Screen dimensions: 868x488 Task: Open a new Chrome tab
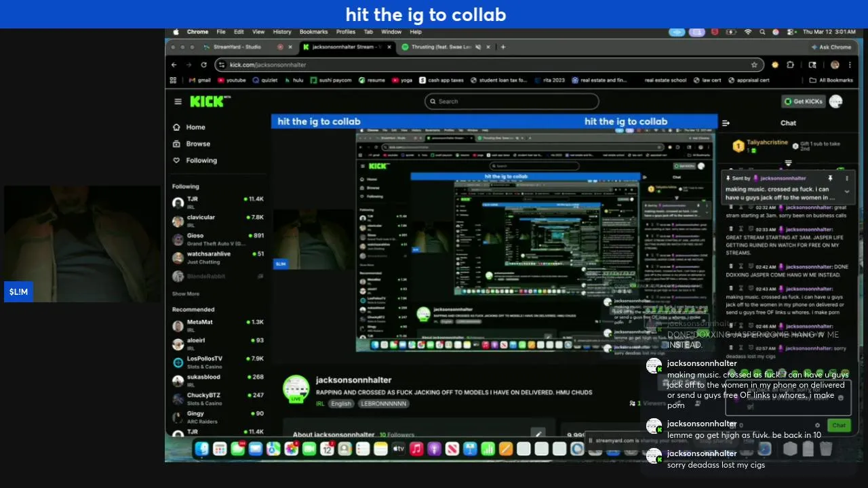[503, 47]
